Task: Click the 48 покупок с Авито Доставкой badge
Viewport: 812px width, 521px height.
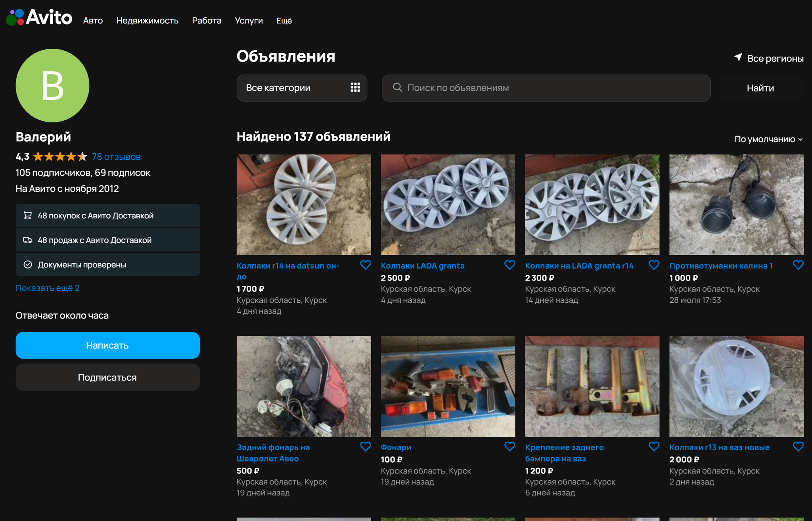Action: tap(107, 216)
